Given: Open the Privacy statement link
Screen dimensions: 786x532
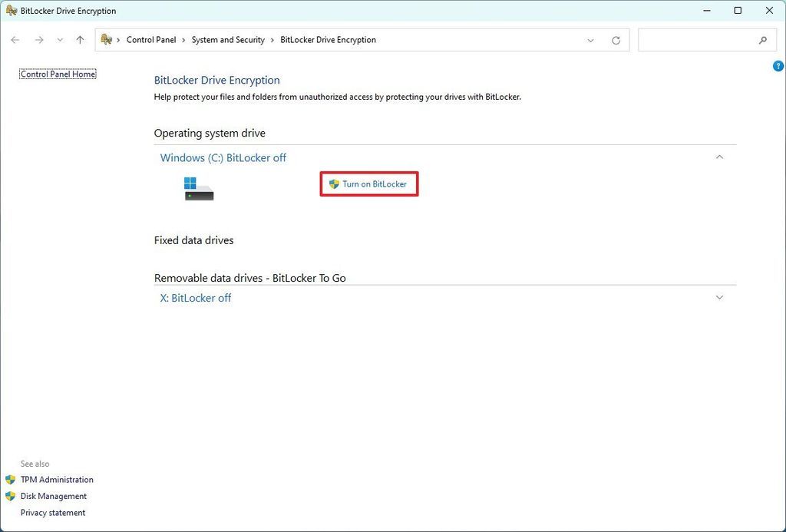Looking at the screenshot, I should point(53,512).
